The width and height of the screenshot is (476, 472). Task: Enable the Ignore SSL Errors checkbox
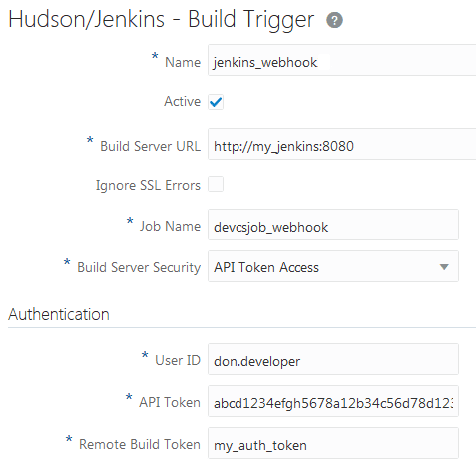click(x=216, y=184)
